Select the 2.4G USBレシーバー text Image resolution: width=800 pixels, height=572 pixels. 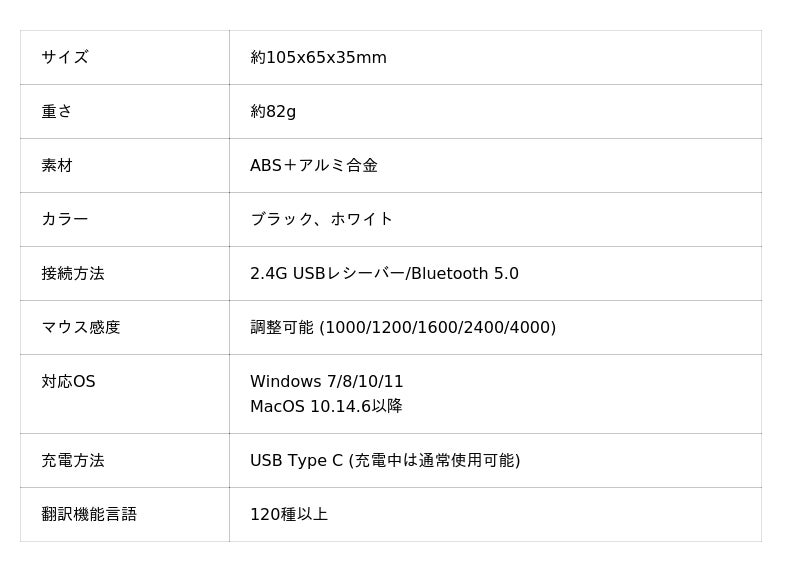click(326, 273)
